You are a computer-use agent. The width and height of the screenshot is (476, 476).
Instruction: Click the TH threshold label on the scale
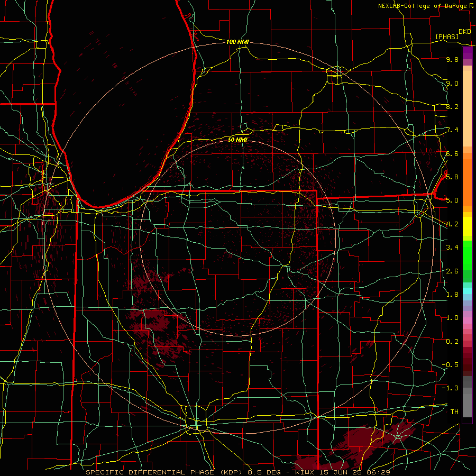click(x=454, y=411)
